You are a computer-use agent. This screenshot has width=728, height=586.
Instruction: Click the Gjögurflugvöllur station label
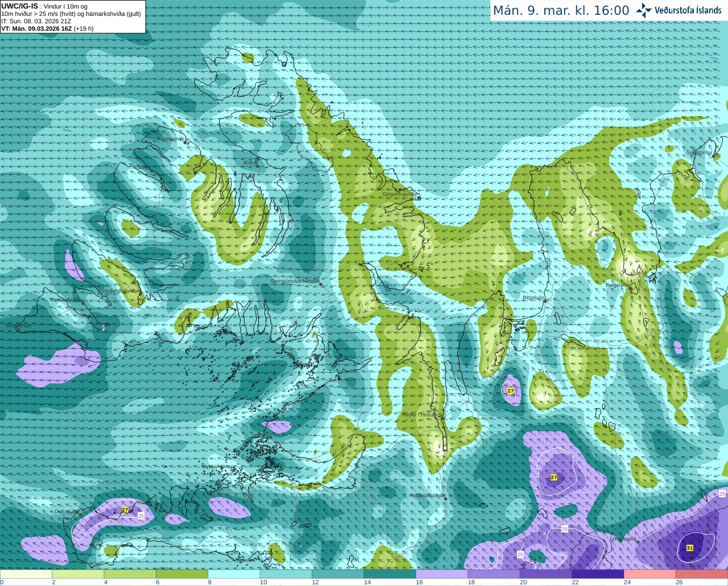(x=399, y=194)
